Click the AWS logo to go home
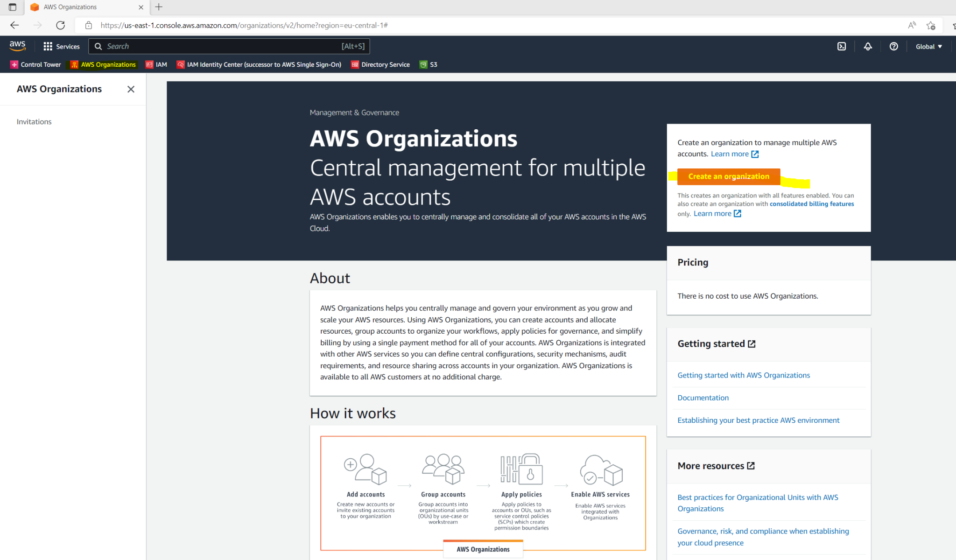This screenshot has height=560, width=956. pyautogui.click(x=17, y=45)
